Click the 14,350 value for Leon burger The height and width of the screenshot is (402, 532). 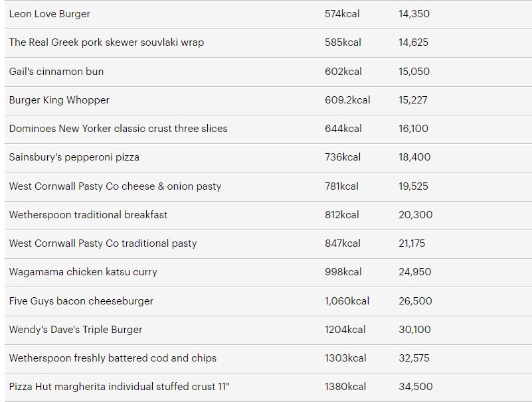point(414,14)
